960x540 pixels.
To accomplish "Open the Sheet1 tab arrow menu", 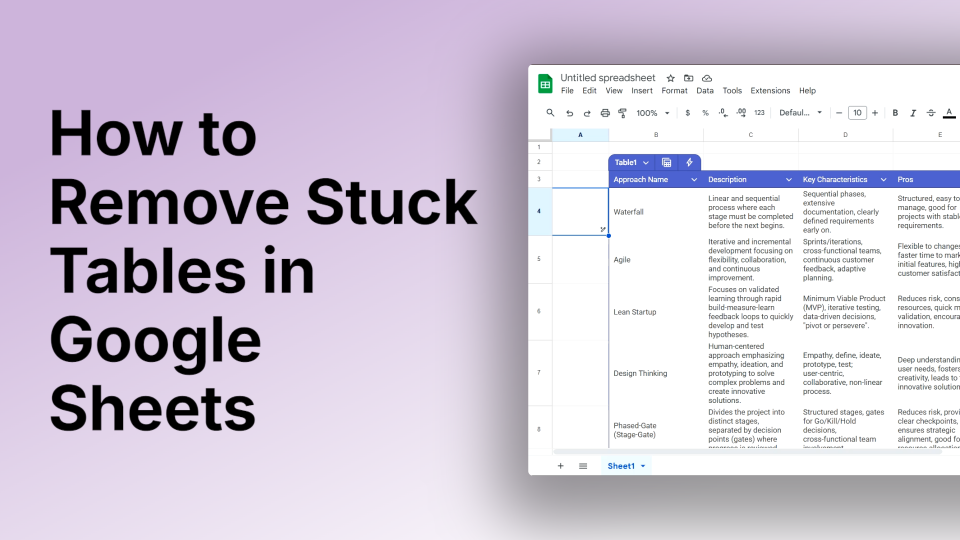I will tap(643, 467).
